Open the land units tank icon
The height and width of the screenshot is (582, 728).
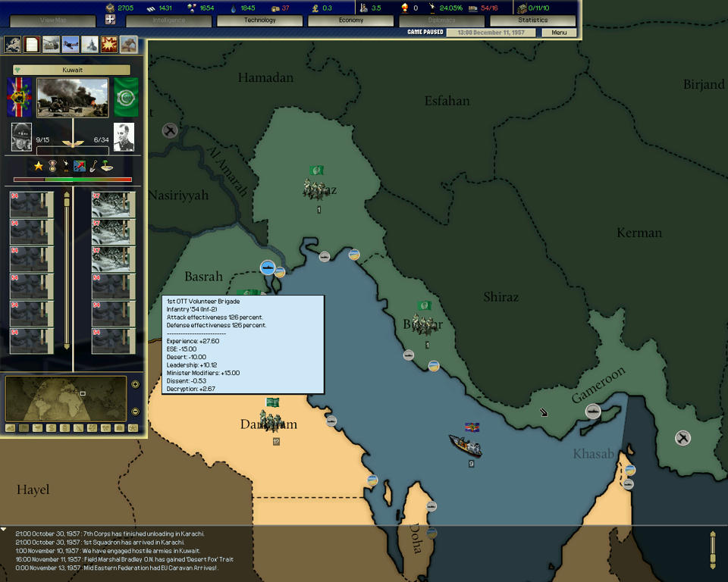click(51, 45)
